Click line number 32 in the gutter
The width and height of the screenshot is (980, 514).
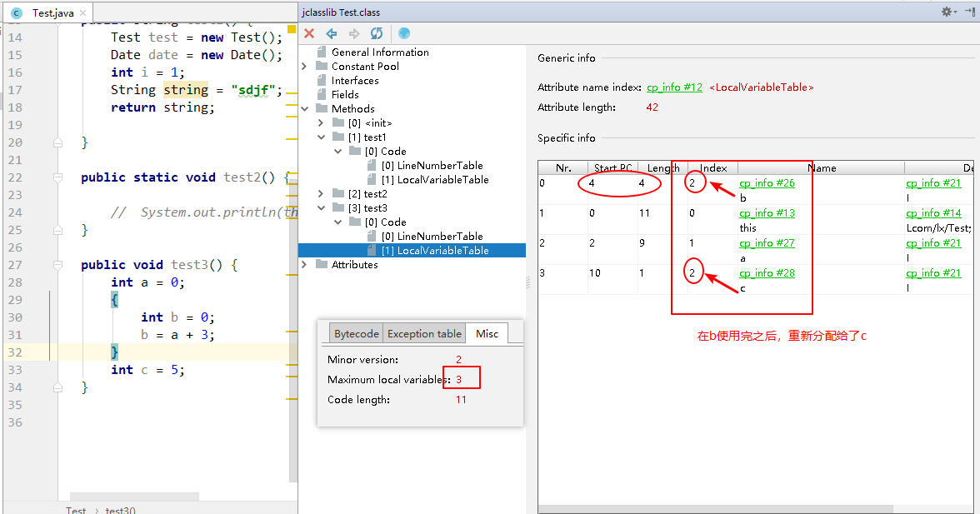(15, 352)
